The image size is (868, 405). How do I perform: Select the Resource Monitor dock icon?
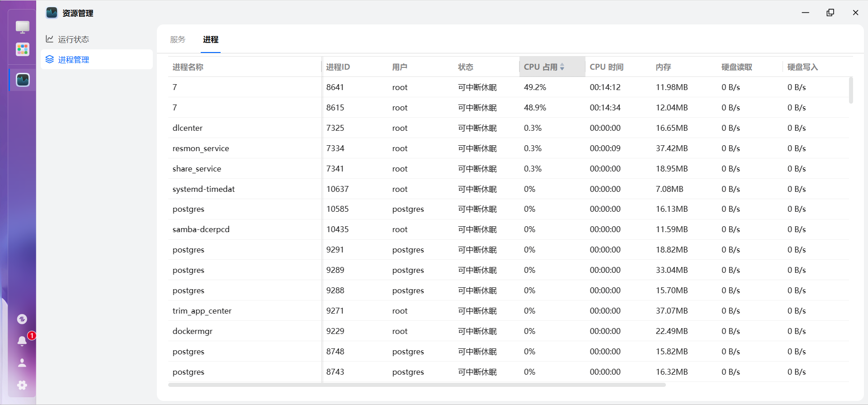[23, 80]
